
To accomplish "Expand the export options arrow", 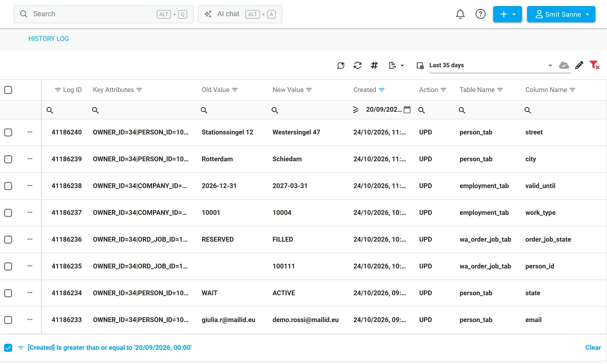I will pyautogui.click(x=402, y=65).
